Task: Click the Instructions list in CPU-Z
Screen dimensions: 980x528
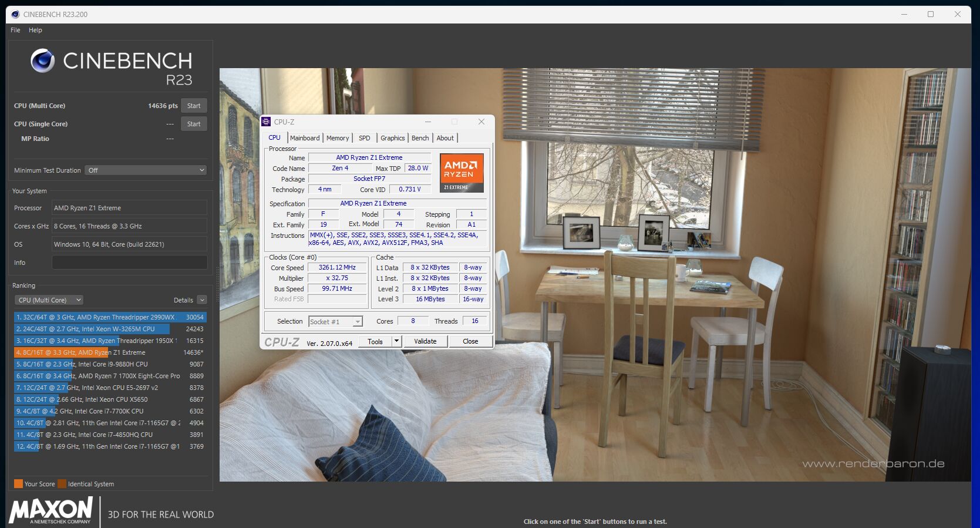Action: tap(398, 238)
